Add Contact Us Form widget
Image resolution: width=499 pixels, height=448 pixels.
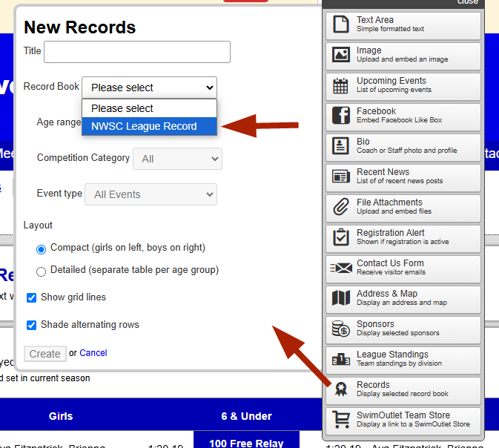click(403, 269)
